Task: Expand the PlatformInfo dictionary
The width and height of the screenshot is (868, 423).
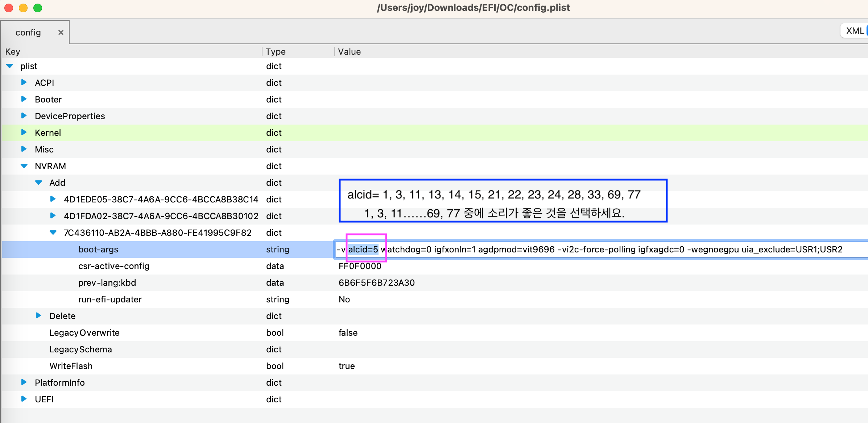Action: pos(24,382)
